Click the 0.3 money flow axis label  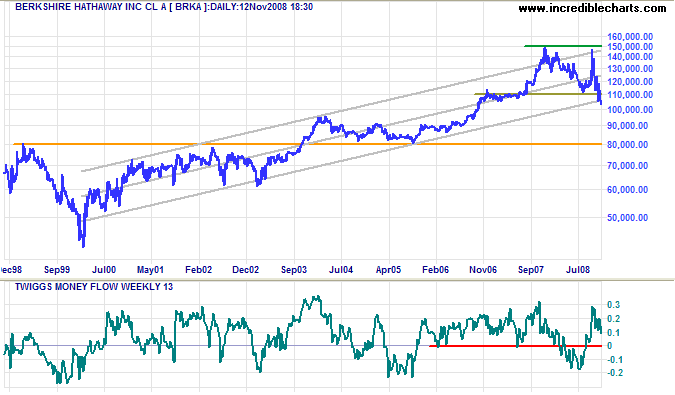(613, 305)
